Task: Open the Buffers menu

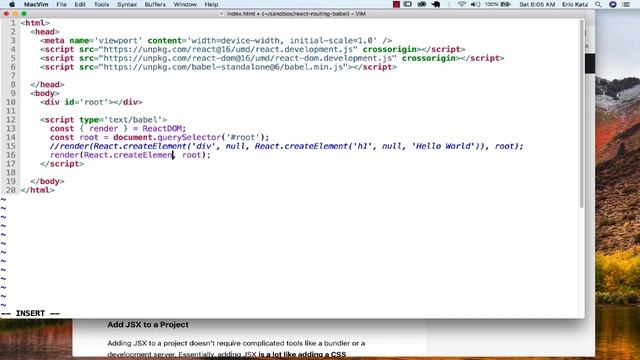Action: [155, 4]
